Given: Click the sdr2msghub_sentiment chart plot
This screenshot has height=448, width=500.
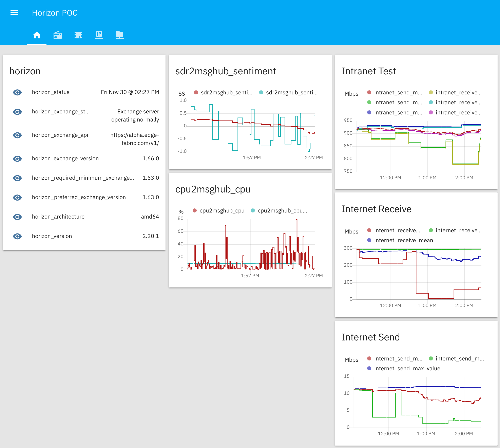Looking at the screenshot, I should 253,126.
